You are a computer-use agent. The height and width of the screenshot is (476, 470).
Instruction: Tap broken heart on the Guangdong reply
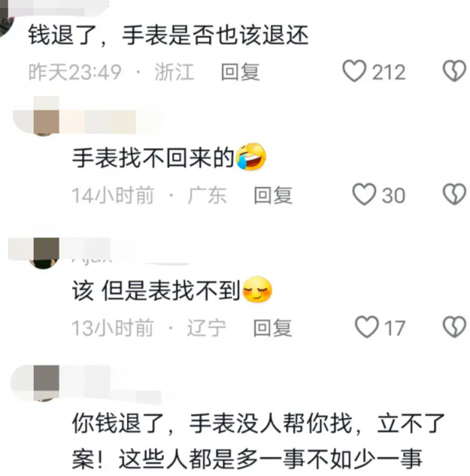click(x=454, y=194)
